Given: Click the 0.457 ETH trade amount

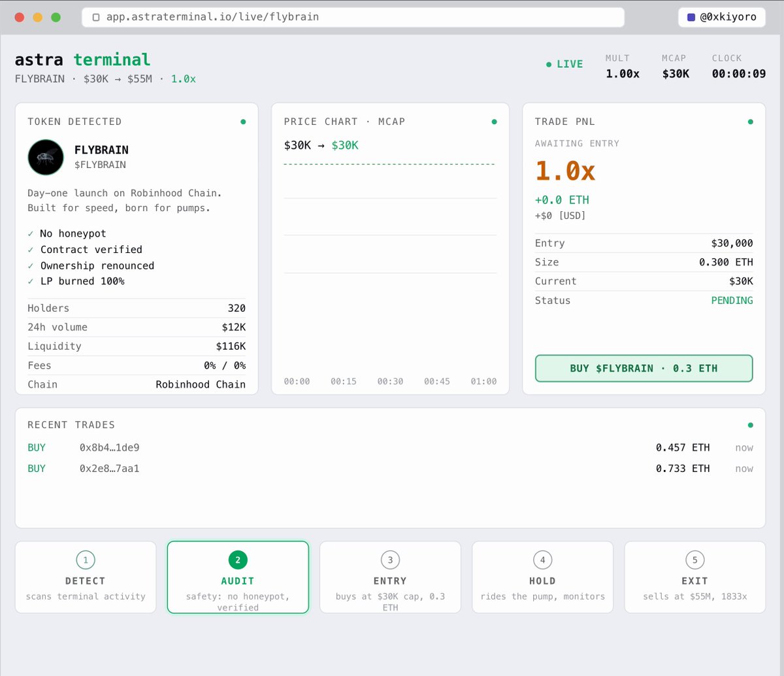Looking at the screenshot, I should (683, 448).
